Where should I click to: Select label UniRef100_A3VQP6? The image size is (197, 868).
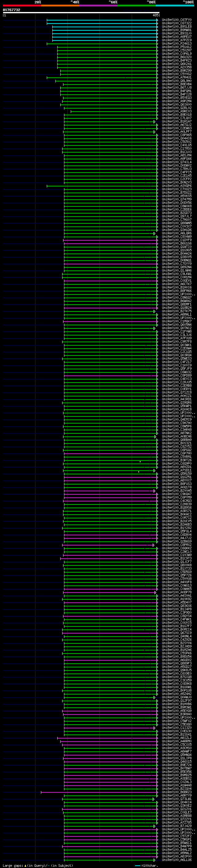tap(176, 186)
